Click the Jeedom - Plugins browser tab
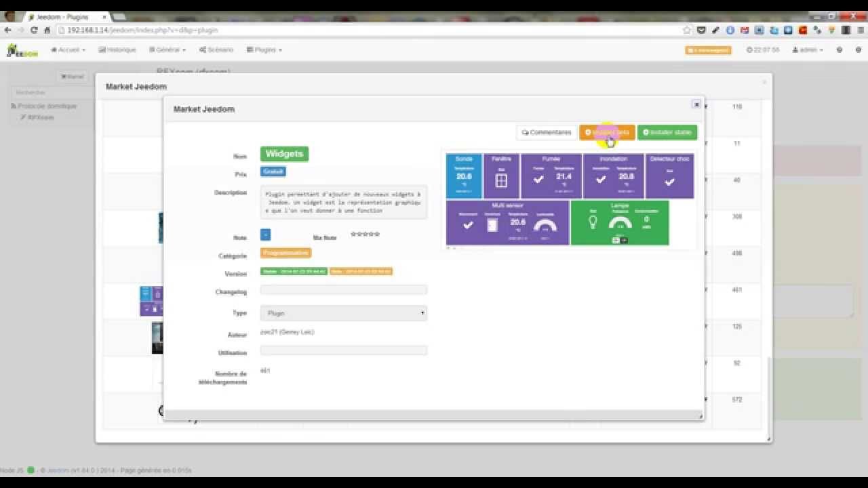 pyautogui.click(x=68, y=17)
